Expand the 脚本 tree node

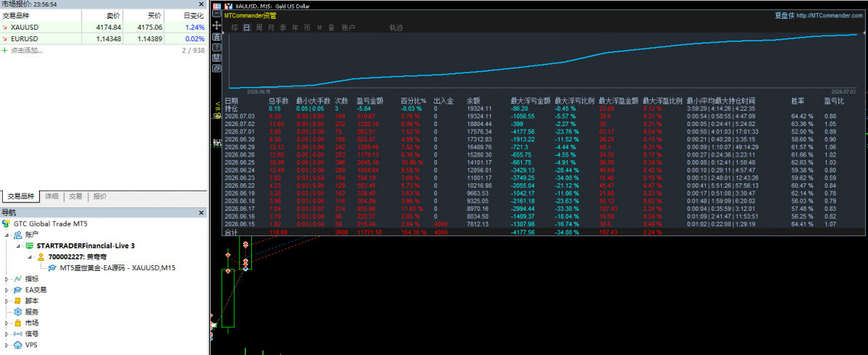[7, 301]
